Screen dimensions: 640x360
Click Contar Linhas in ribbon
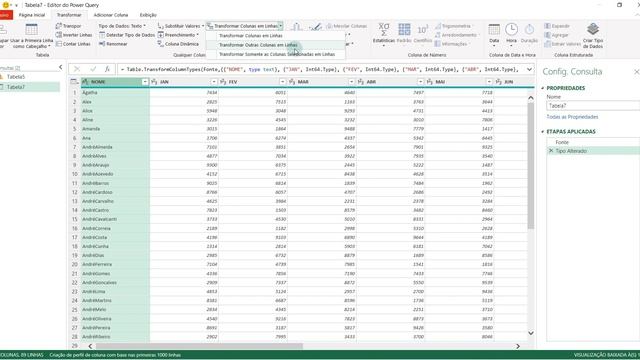coord(73,44)
